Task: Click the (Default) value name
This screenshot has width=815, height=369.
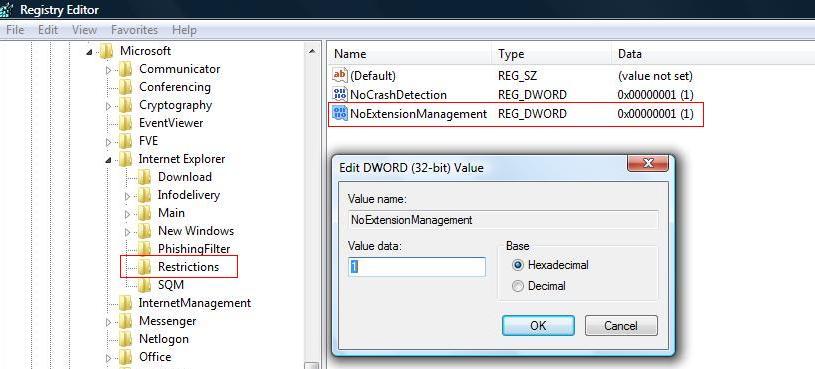Action: (x=373, y=76)
